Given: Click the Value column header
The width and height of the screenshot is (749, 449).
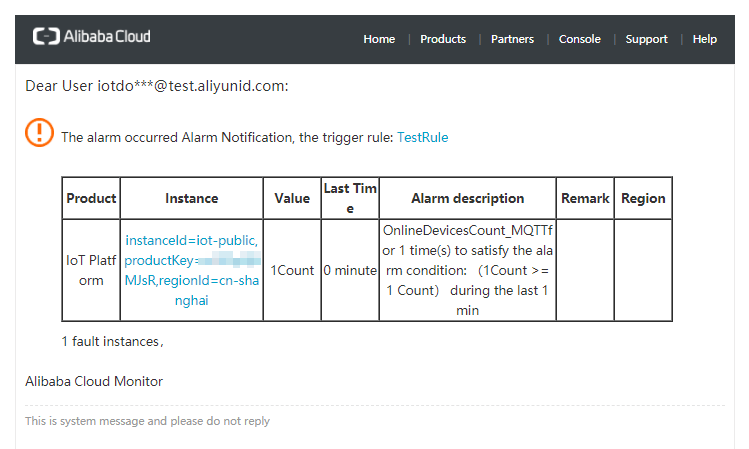Looking at the screenshot, I should [x=292, y=198].
